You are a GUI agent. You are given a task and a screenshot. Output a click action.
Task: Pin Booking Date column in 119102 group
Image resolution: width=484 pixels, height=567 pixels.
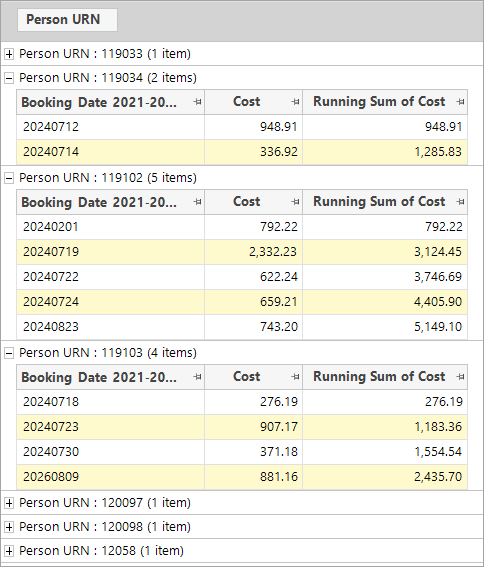tap(198, 202)
